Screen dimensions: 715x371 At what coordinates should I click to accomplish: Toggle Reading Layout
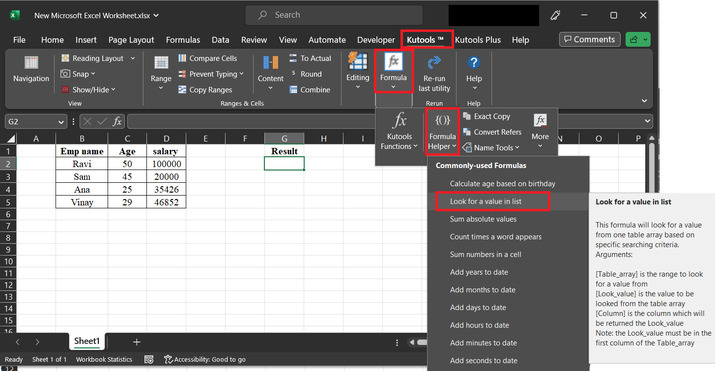point(93,58)
